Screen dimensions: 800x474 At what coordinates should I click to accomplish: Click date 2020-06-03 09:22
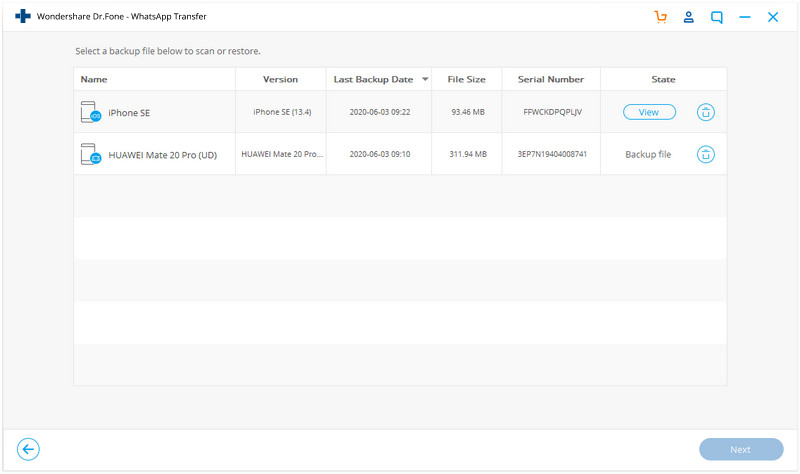[380, 112]
